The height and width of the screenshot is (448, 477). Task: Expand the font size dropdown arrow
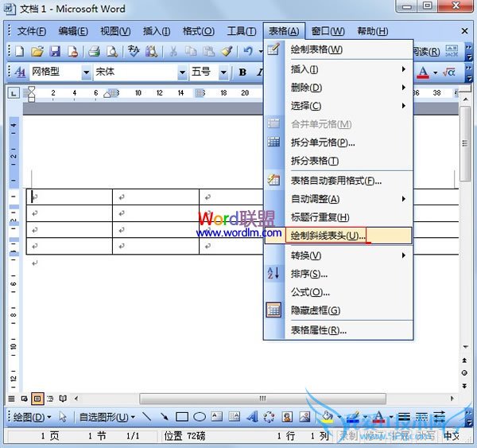point(223,72)
